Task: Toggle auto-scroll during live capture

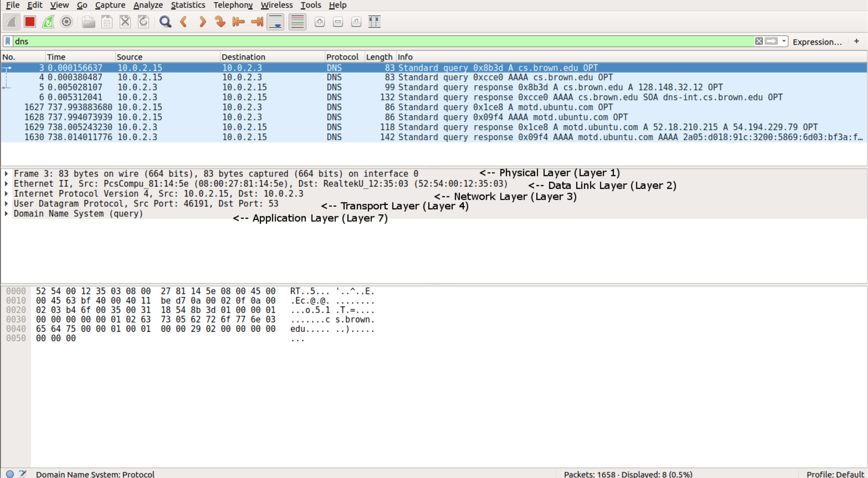Action: click(275, 22)
